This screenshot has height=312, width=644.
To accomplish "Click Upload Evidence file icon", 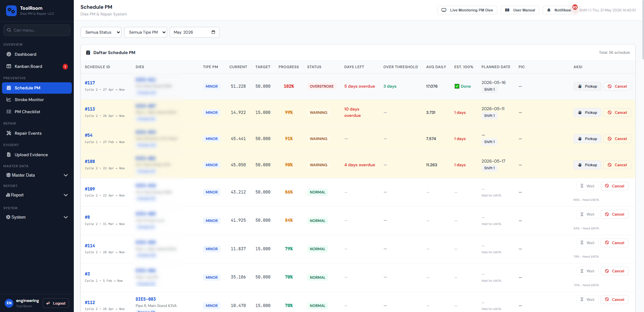I will tap(9, 154).
